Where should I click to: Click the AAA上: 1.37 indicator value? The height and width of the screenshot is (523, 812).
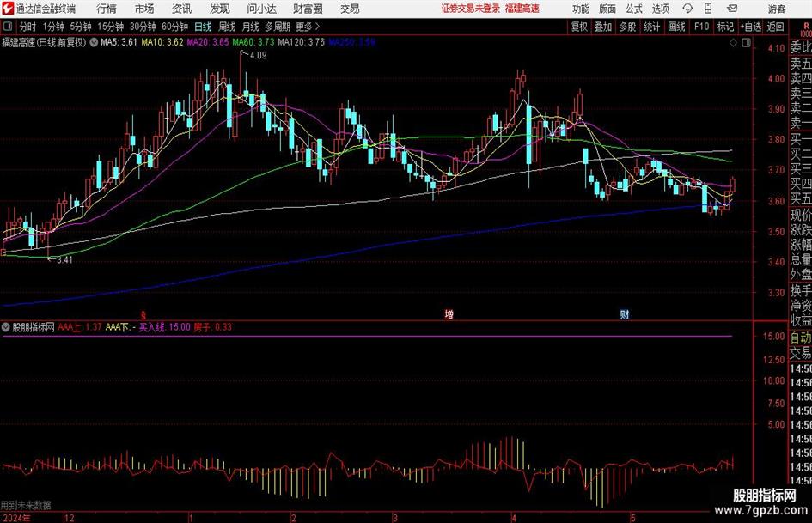coord(80,327)
